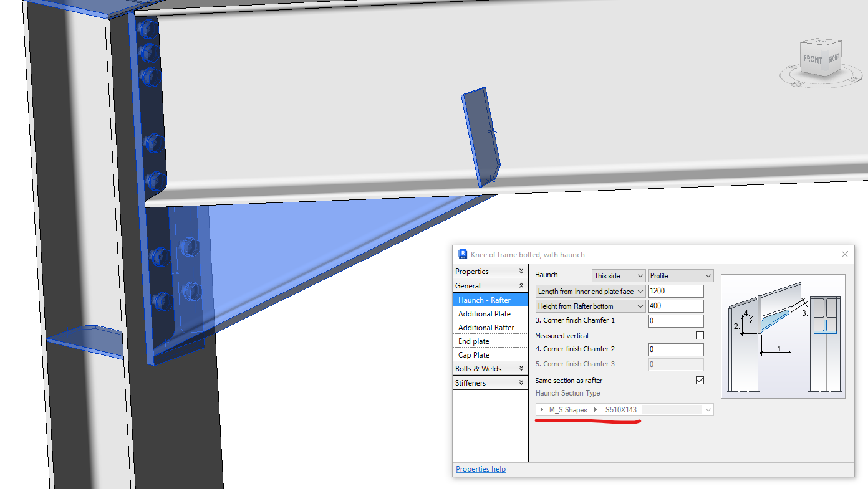Switch to the Additional Rafter tab
868x489 pixels.
pyautogui.click(x=491, y=328)
